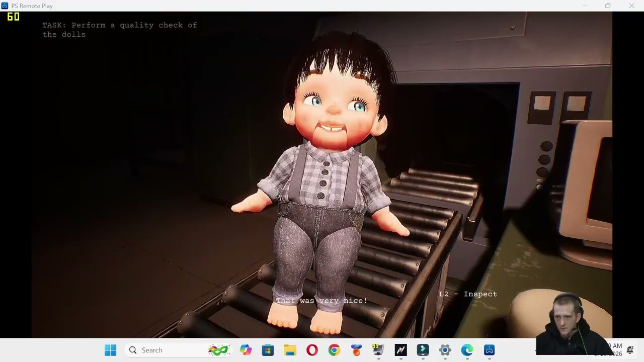This screenshot has width=644, height=362.
Task: Click the carnival mask search highlight icon
Action: pos(219,350)
